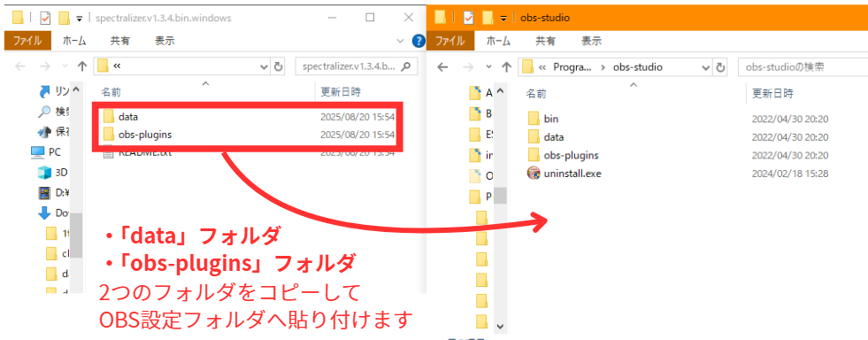
Task: Click obs-studioの検索 search field
Action: pyautogui.click(x=803, y=67)
